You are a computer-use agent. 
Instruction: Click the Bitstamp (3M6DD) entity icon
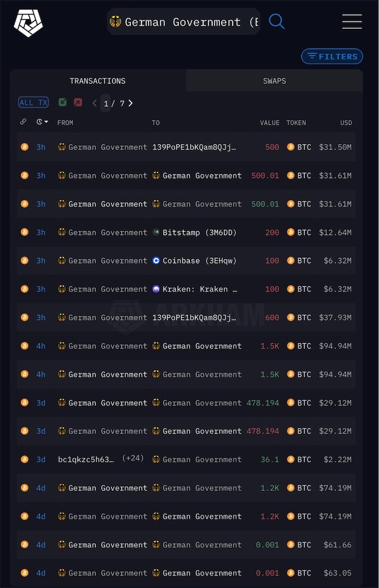(x=156, y=233)
